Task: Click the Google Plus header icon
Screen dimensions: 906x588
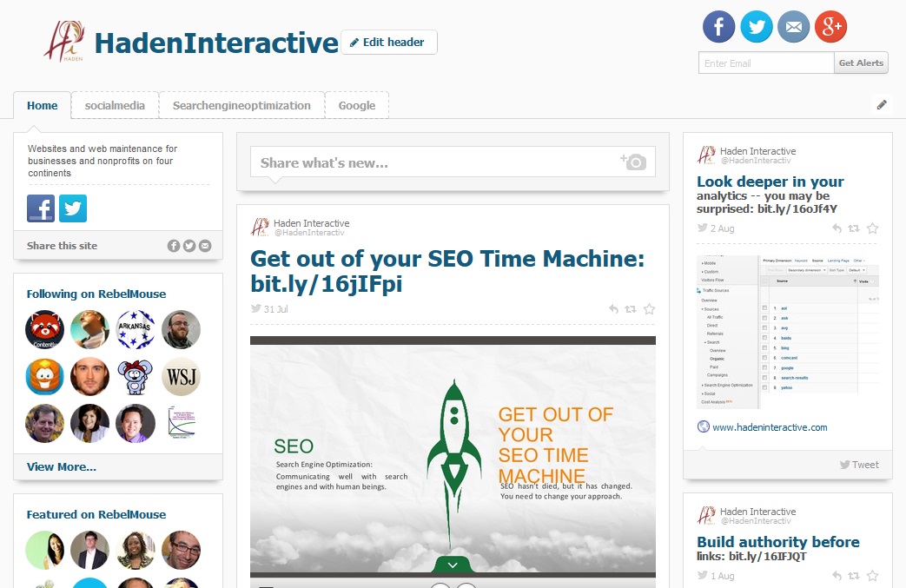Action: pyautogui.click(x=831, y=27)
